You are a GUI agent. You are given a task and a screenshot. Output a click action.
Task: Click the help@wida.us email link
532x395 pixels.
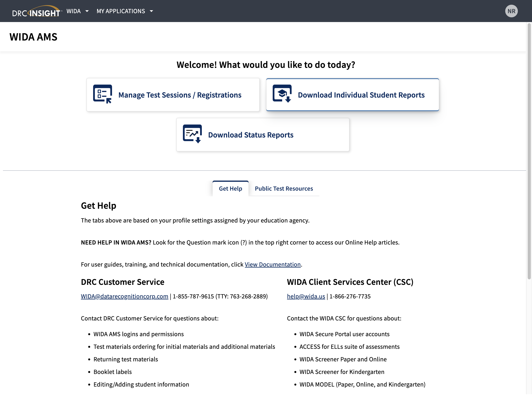306,296
